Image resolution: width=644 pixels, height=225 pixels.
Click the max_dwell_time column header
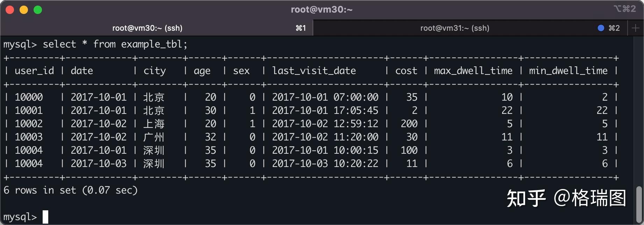point(473,71)
